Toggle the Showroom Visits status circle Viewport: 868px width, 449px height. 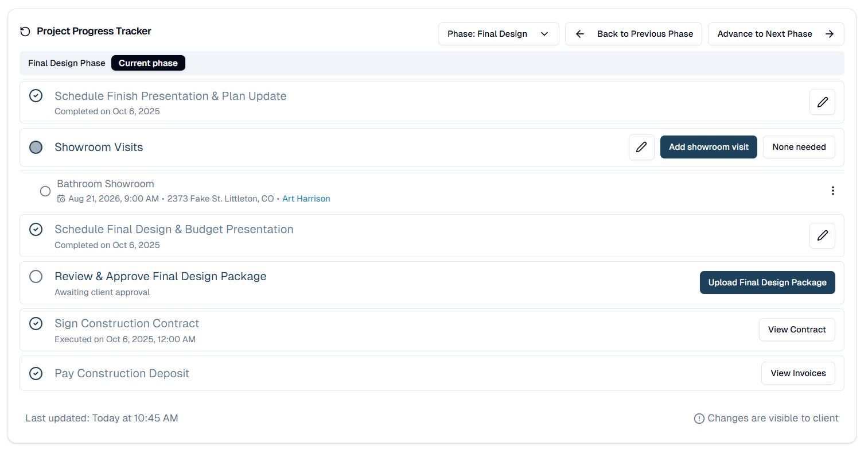tap(36, 147)
